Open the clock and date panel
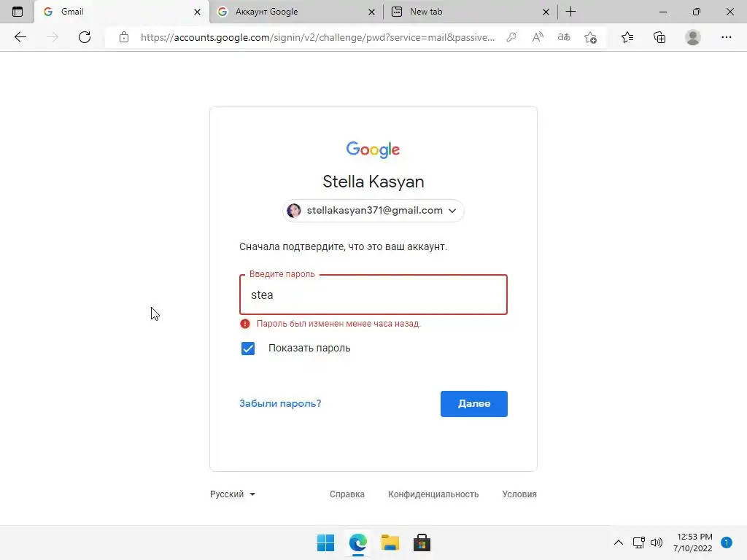This screenshot has width=747, height=560. tap(693, 542)
